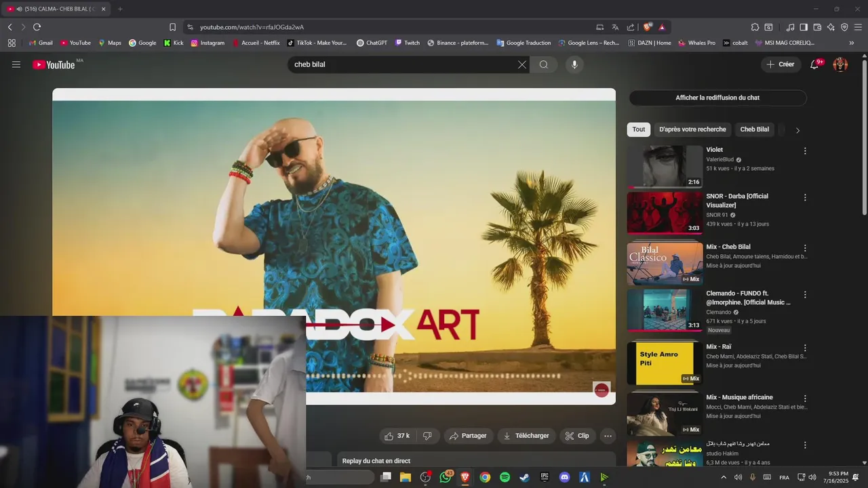Click the Clip button
This screenshot has width=868, height=488.
(578, 436)
